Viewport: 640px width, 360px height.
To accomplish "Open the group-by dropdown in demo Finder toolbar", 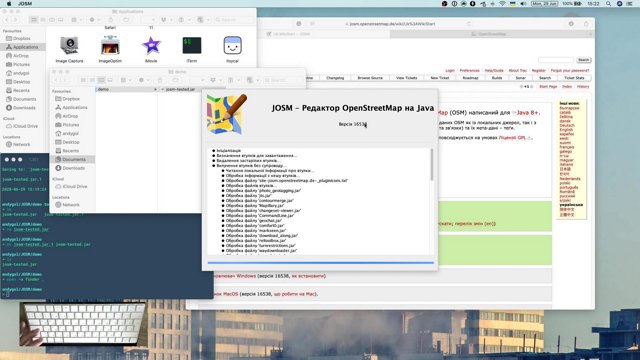I will 125,80.
